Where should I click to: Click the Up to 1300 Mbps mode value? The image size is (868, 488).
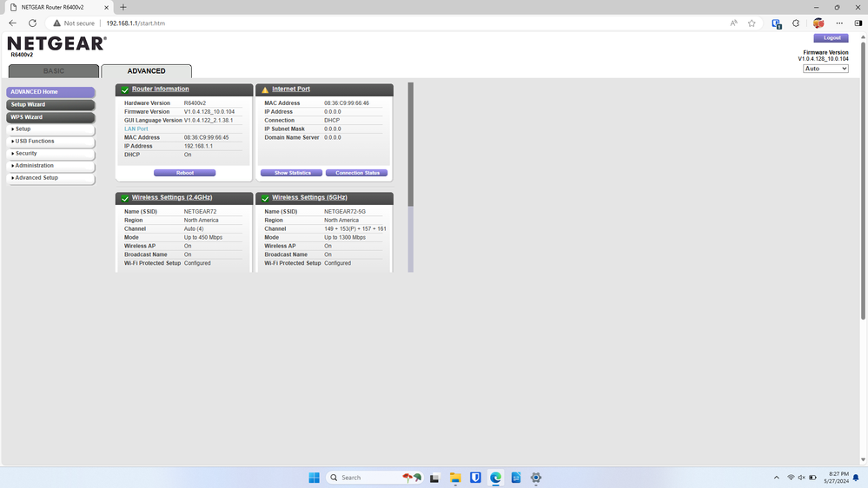point(345,237)
